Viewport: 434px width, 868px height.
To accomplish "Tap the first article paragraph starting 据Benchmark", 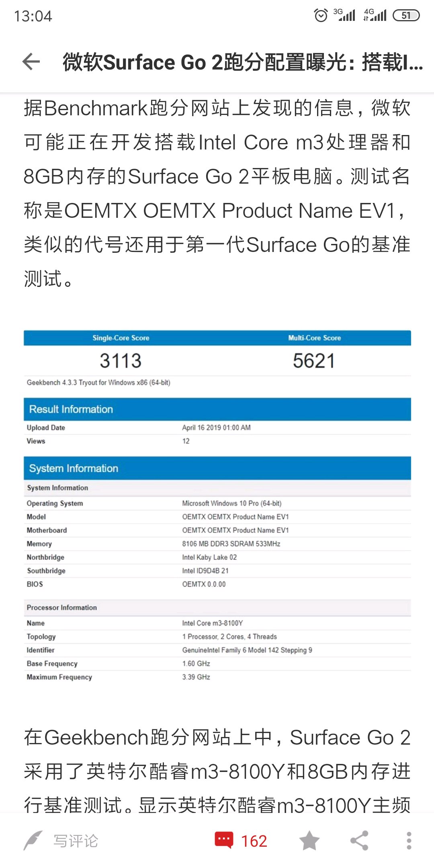I will click(217, 193).
